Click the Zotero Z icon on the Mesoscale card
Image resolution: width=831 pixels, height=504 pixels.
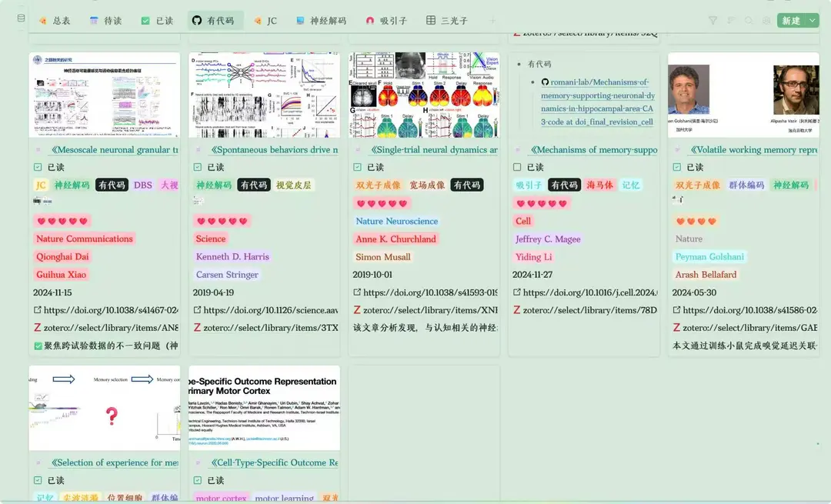37,328
